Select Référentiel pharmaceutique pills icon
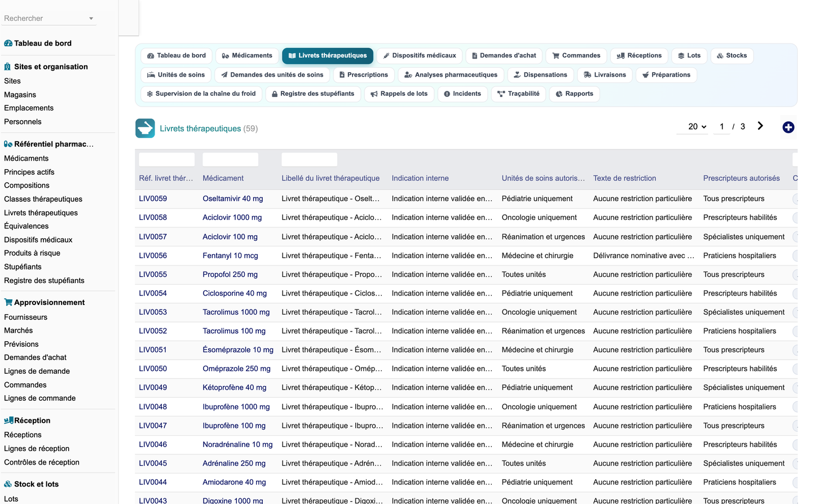Image resolution: width=815 pixels, height=504 pixels. click(8, 144)
